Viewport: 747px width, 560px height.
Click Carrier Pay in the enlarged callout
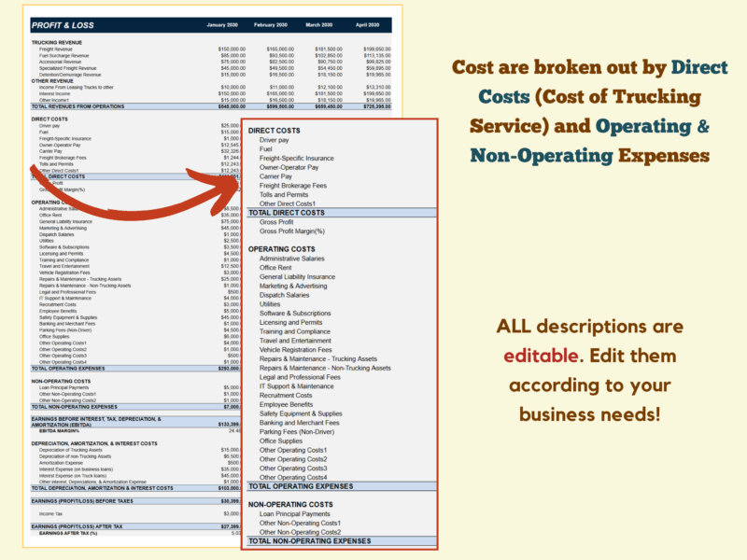point(275,176)
